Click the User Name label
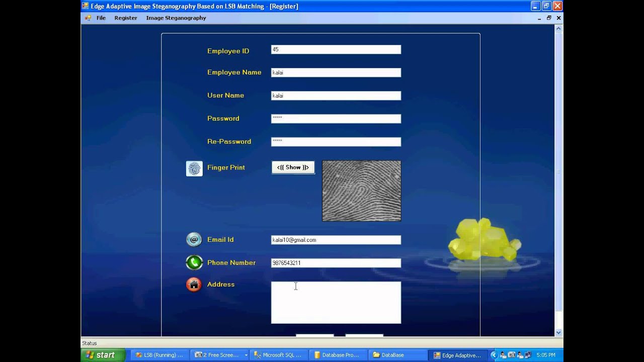Screen dimensions: 644x362 coord(225,96)
